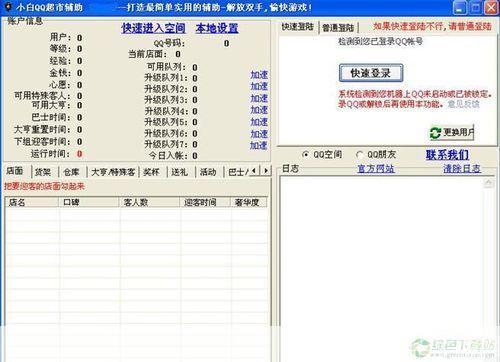Click 加速 for 升级队列3
The height and width of the screenshot is (362, 500).
pyautogui.click(x=259, y=98)
